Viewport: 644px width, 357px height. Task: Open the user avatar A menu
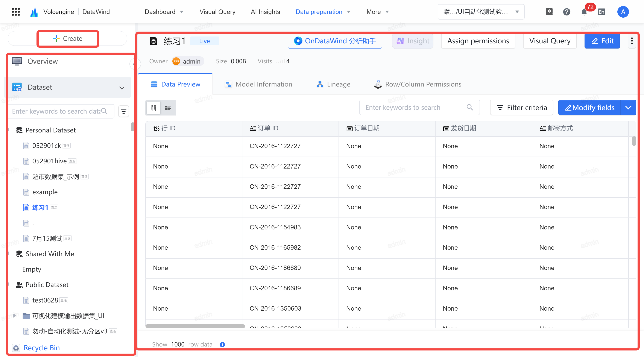coord(623,12)
